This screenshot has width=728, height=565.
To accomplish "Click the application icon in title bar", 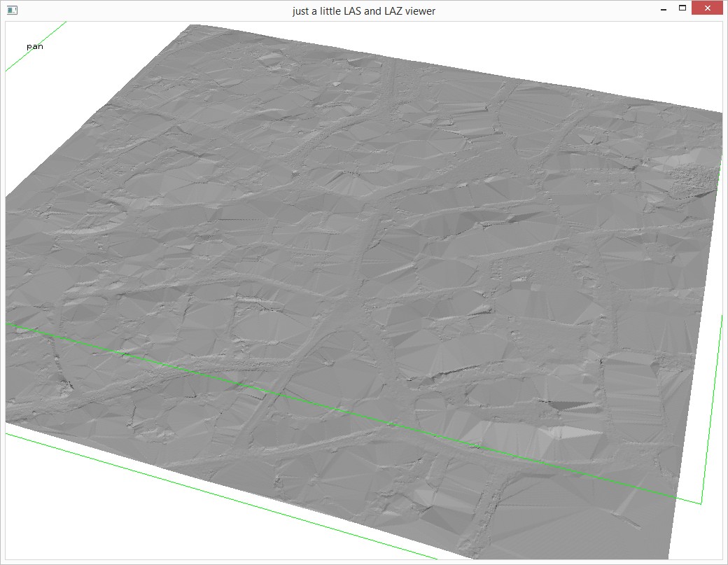I will coord(12,11).
